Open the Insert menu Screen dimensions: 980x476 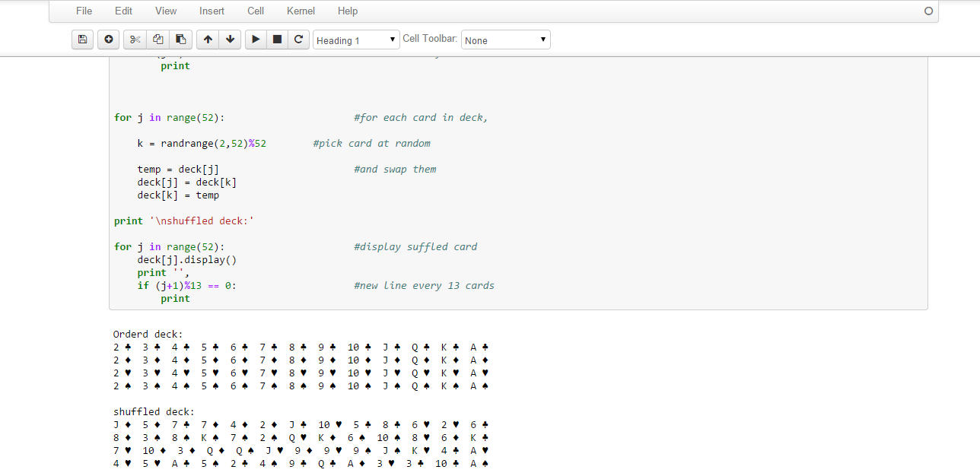tap(212, 11)
